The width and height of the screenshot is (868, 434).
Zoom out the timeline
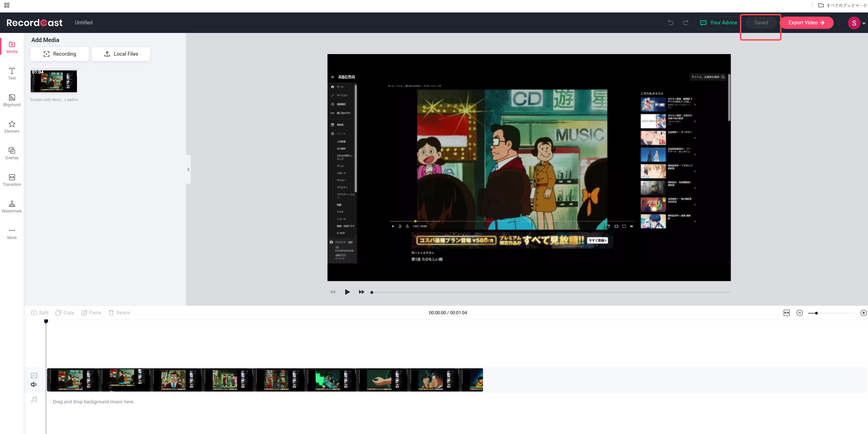(x=800, y=313)
